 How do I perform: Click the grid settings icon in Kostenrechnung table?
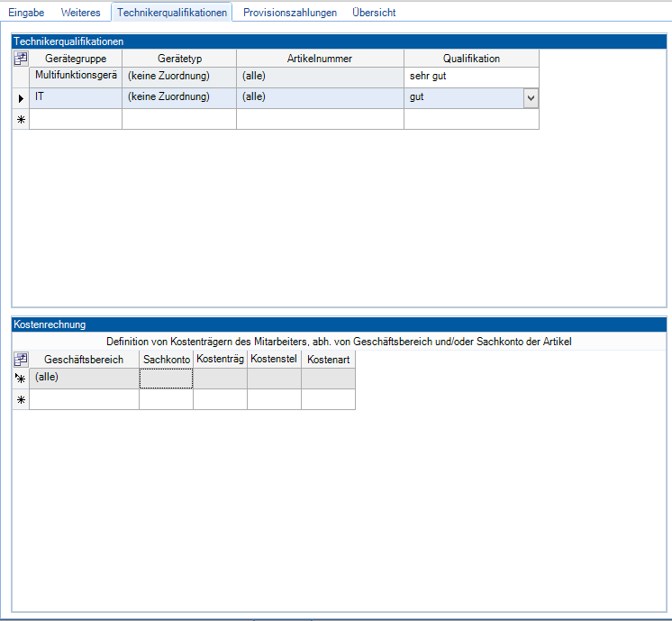(21, 360)
